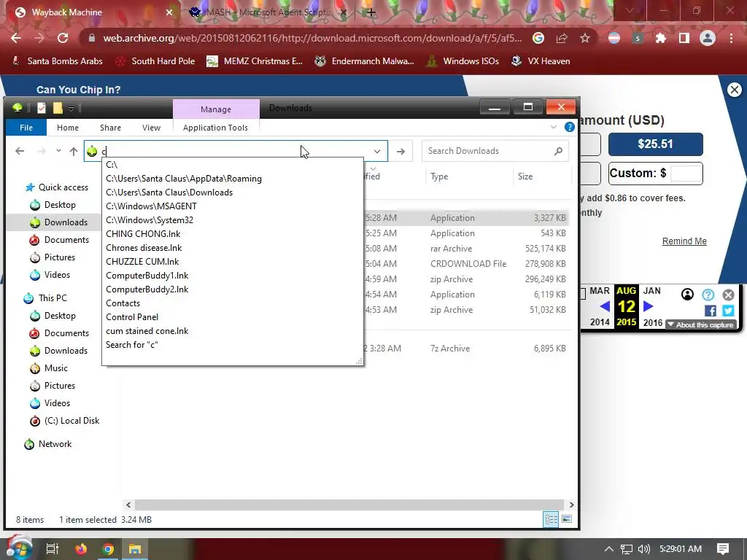Image resolution: width=747 pixels, height=560 pixels.
Task: Bookmark this page with the star icon
Action: [585, 38]
